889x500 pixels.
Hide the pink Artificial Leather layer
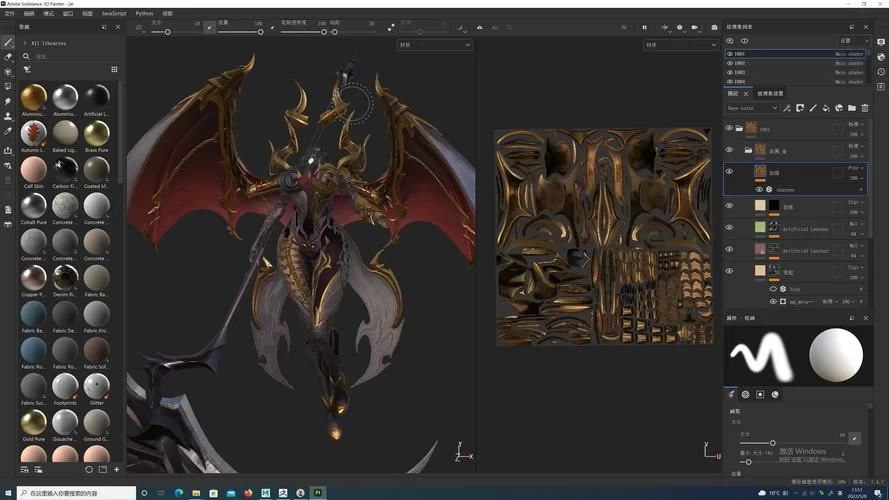[x=729, y=249]
